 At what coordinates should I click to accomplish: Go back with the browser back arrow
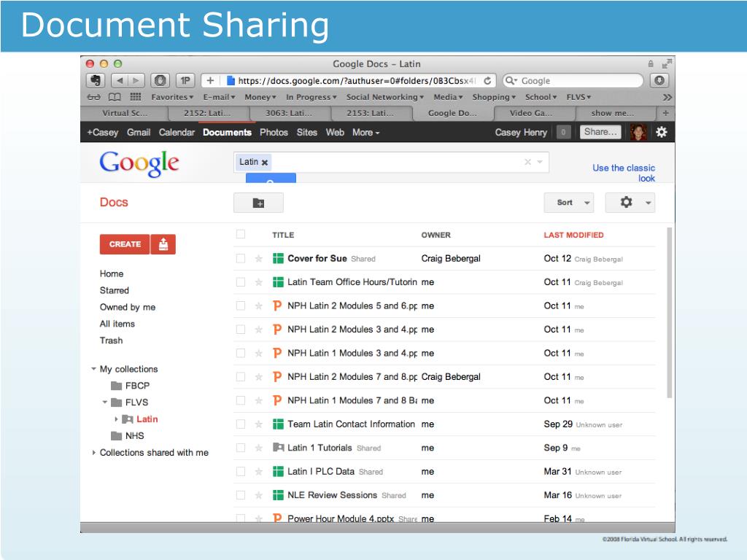point(120,80)
